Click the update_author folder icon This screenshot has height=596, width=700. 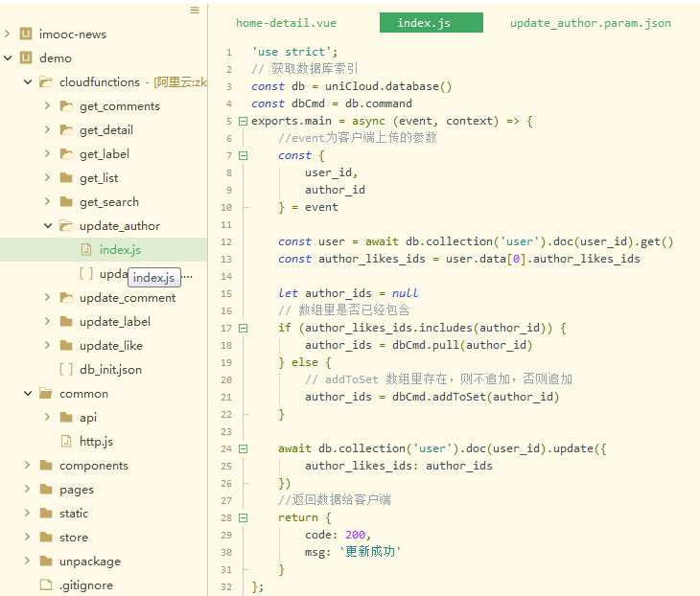[x=66, y=226]
